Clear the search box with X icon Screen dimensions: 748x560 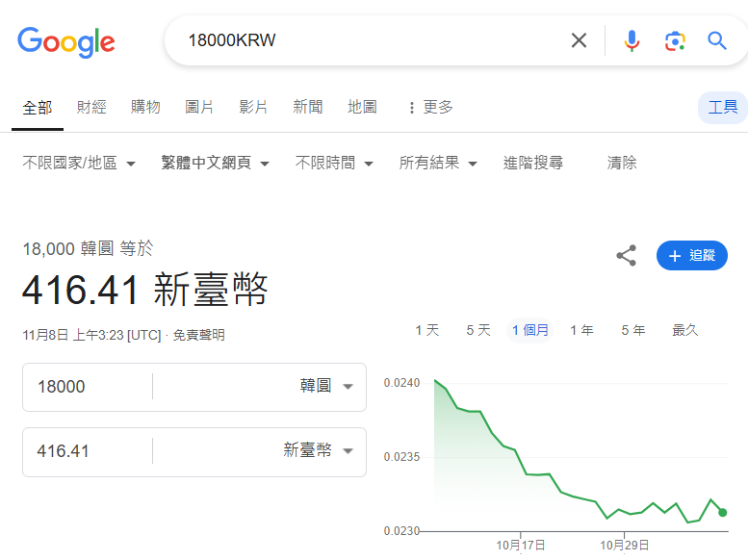click(x=579, y=40)
